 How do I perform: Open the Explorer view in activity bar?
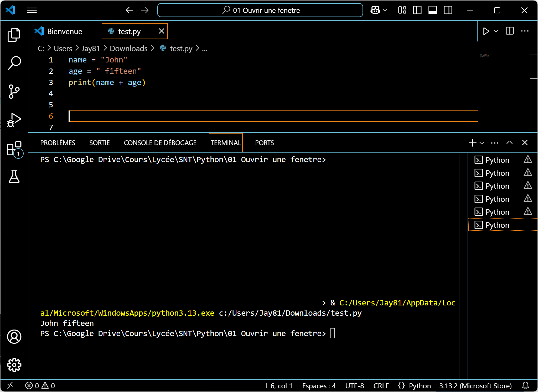pyautogui.click(x=14, y=35)
